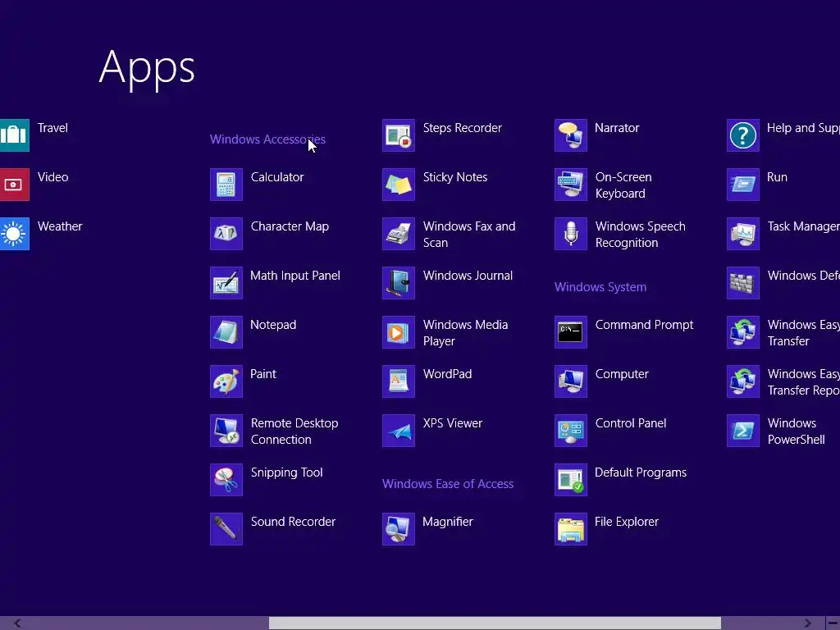Open Windows Defender wall icon
This screenshot has width=840, height=630.
743,283
